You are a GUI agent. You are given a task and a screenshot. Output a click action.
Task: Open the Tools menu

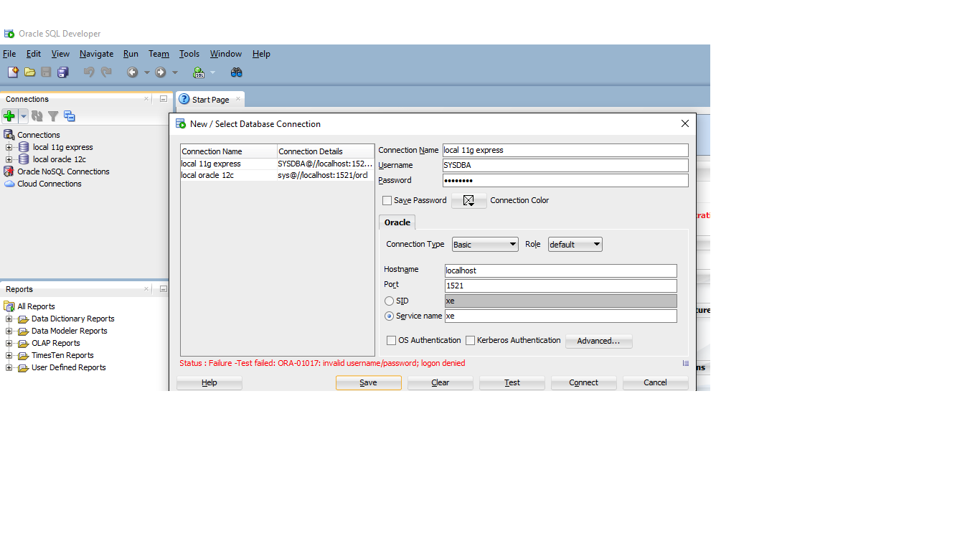point(189,54)
